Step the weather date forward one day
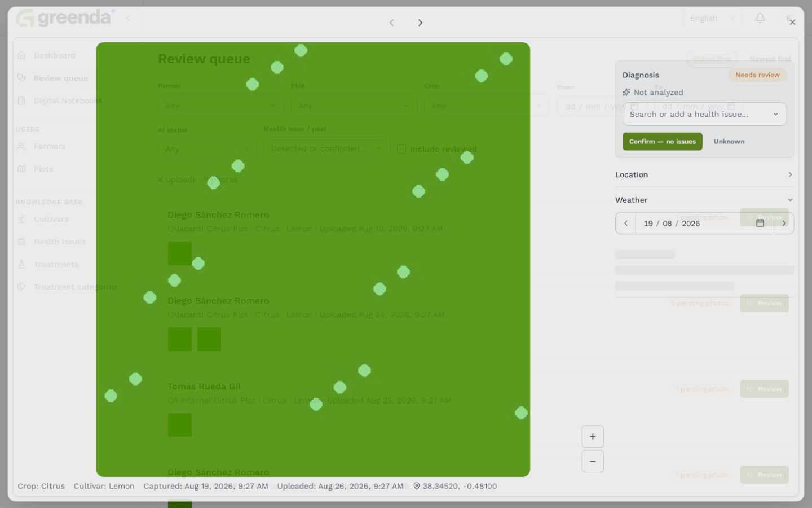This screenshot has width=812, height=508. coord(784,223)
